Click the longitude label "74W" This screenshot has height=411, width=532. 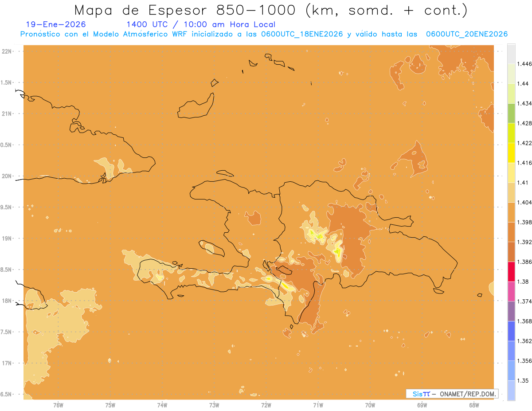(x=162, y=405)
